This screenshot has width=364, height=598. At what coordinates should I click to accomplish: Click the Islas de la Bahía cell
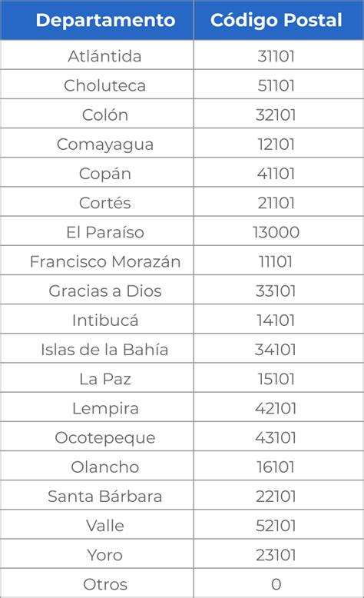tap(97, 349)
